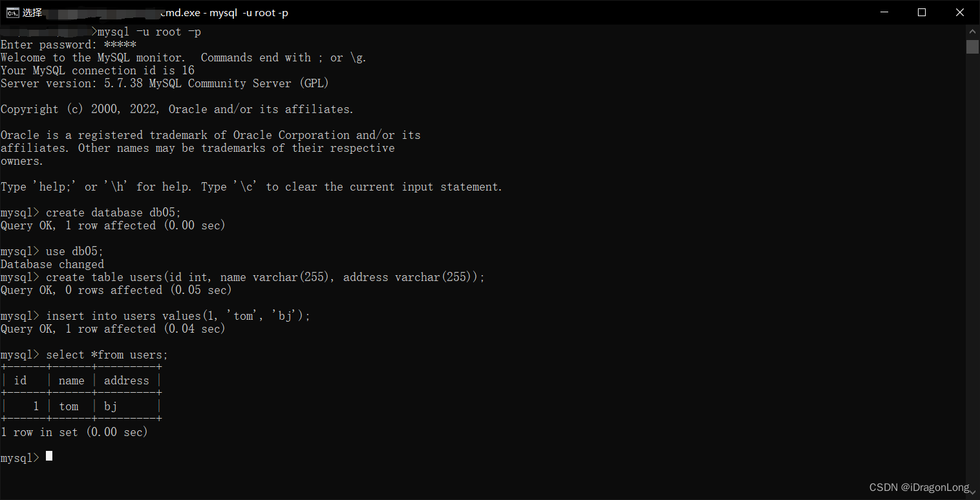Click the 'insert into users values' statement

point(178,316)
